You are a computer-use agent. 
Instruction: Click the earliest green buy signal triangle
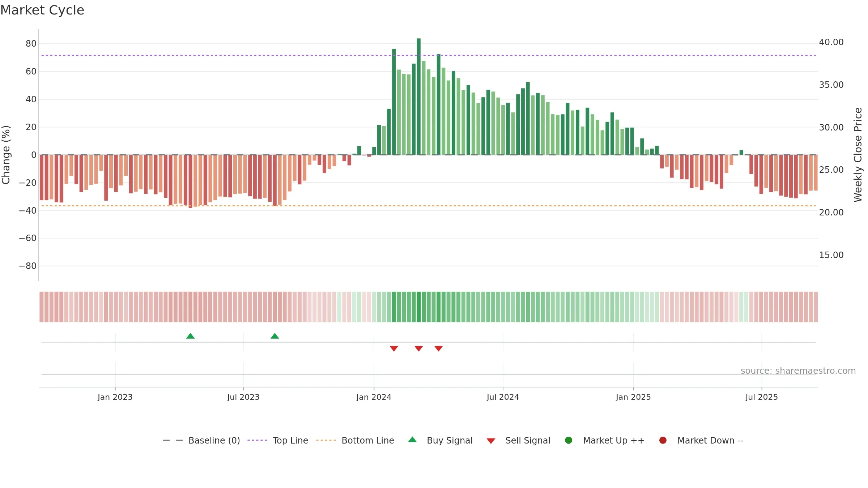click(x=190, y=336)
